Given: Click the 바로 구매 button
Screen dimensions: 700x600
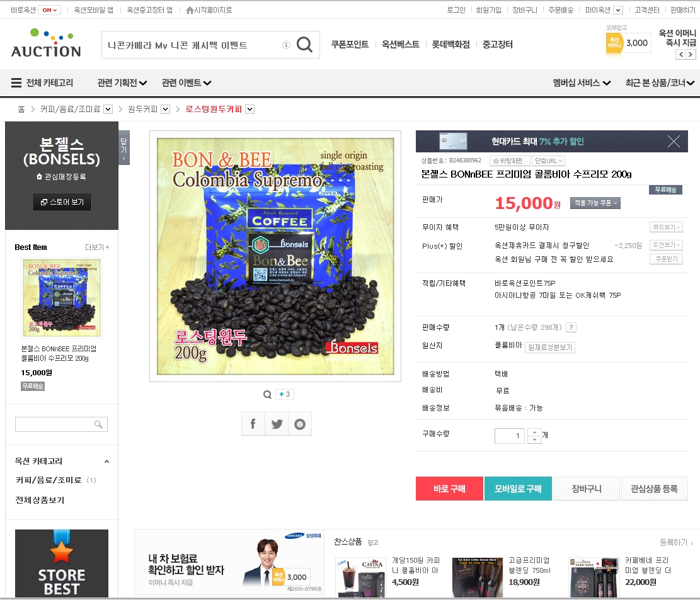Looking at the screenshot, I should point(449,489).
